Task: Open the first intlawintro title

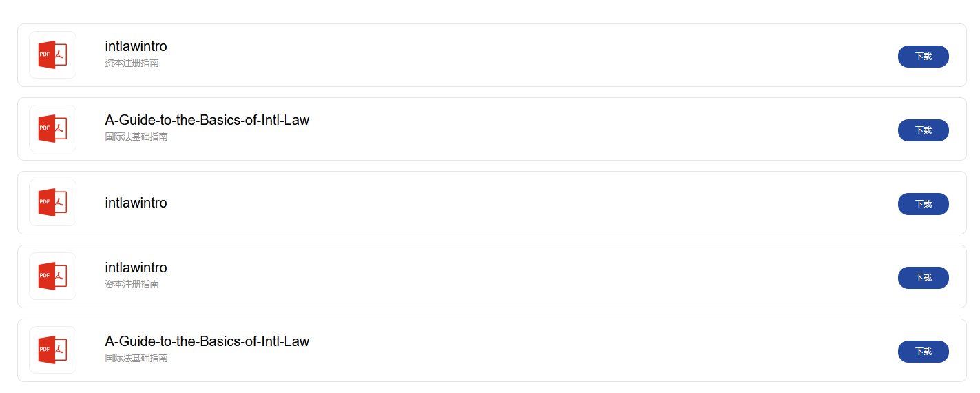Action: [136, 46]
